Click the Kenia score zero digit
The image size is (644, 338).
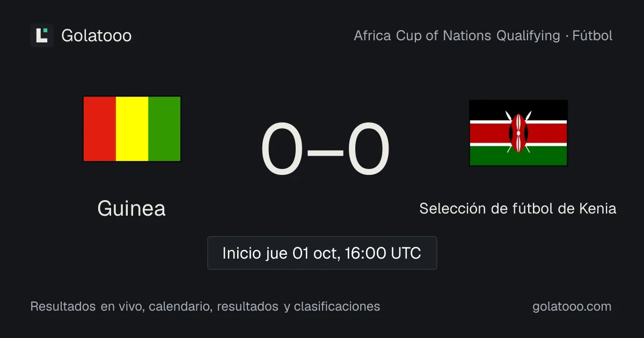point(368,150)
